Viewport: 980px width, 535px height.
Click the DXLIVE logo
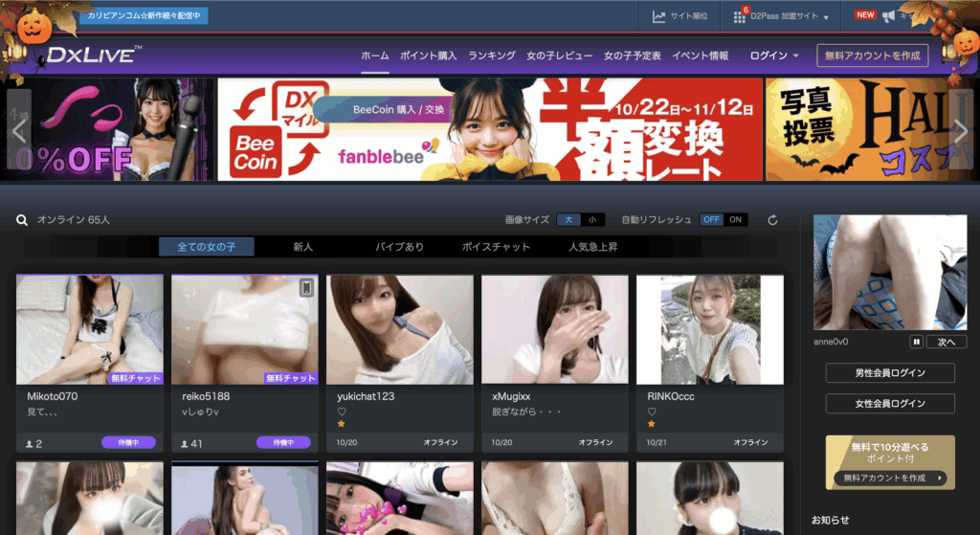[95, 56]
